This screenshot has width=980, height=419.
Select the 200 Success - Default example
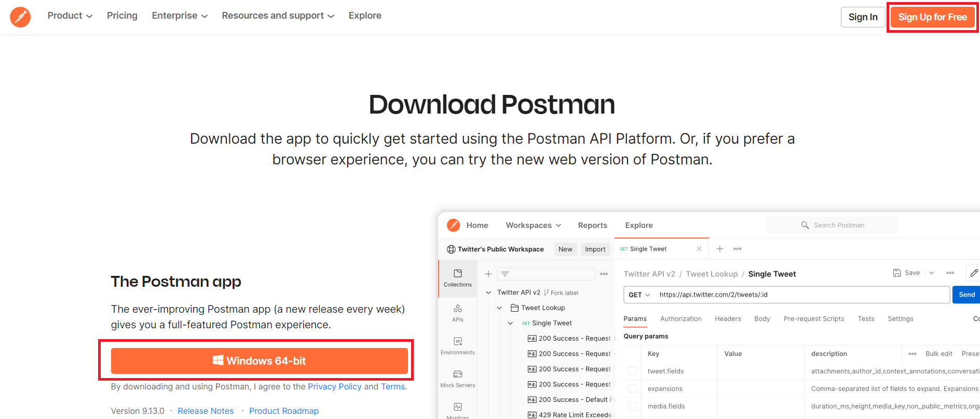click(x=571, y=400)
